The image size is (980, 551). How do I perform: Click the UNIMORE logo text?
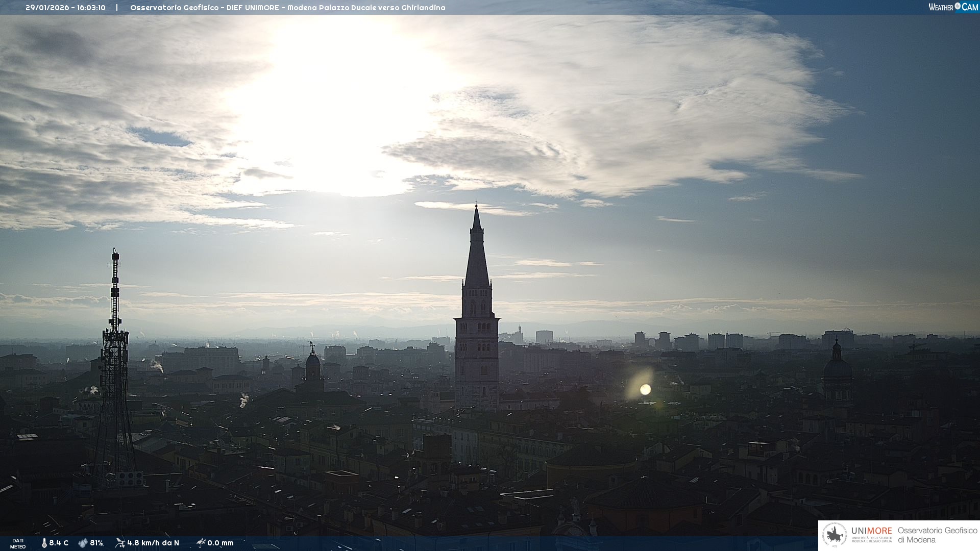coord(871,531)
